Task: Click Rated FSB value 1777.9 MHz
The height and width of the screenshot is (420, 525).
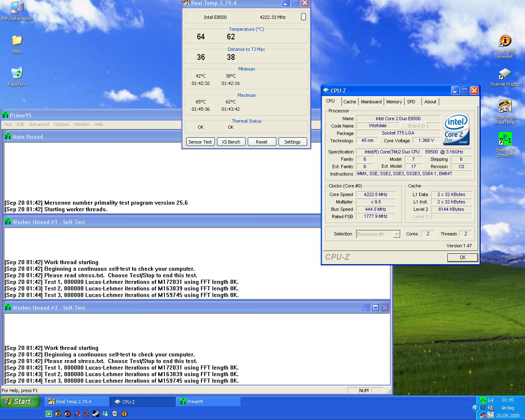Action: click(376, 217)
